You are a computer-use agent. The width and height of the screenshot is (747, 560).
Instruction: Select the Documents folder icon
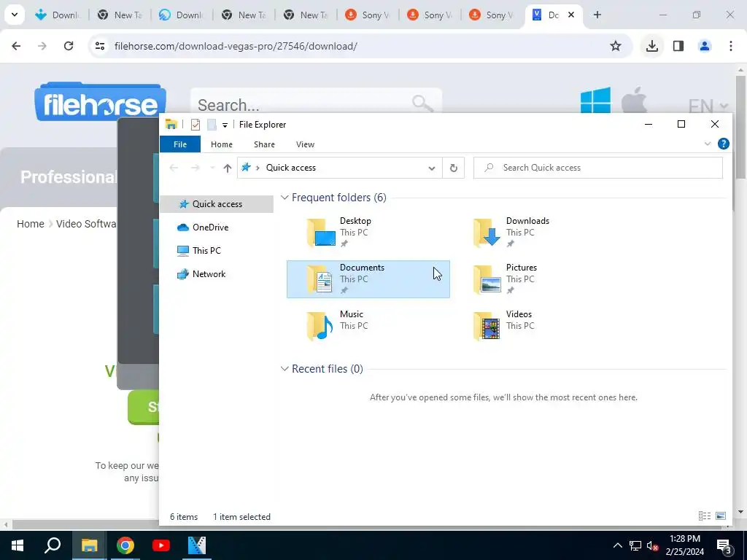tap(320, 279)
